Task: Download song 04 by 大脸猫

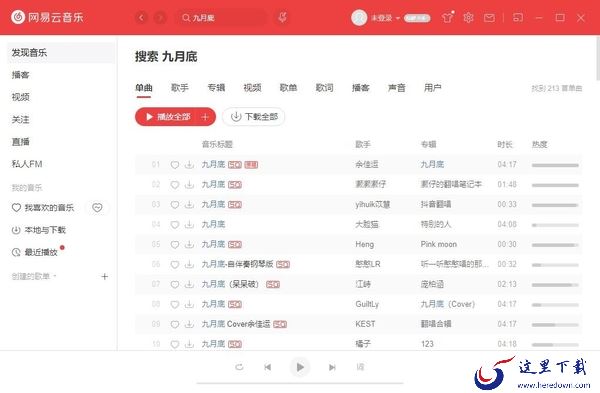Action: [x=189, y=225]
